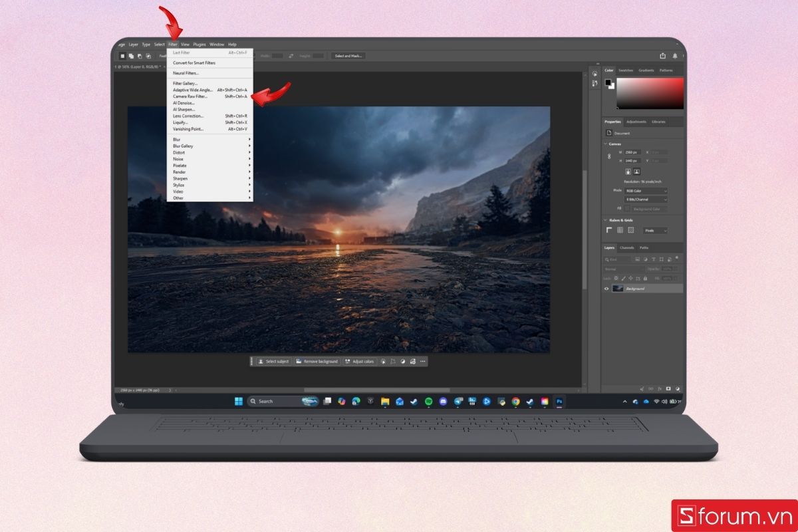
Task: Choose Camera Raw Filter from menu
Action: point(210,96)
